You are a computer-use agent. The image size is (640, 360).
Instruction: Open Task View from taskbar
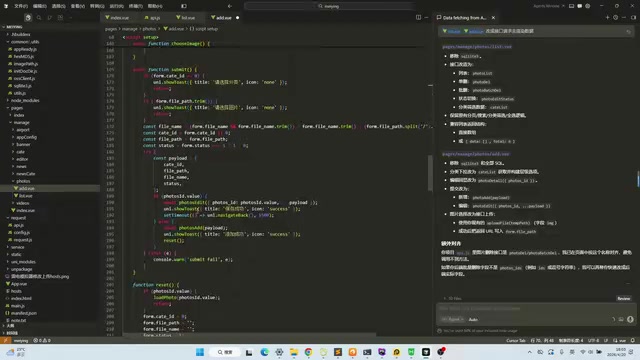click(x=249, y=352)
